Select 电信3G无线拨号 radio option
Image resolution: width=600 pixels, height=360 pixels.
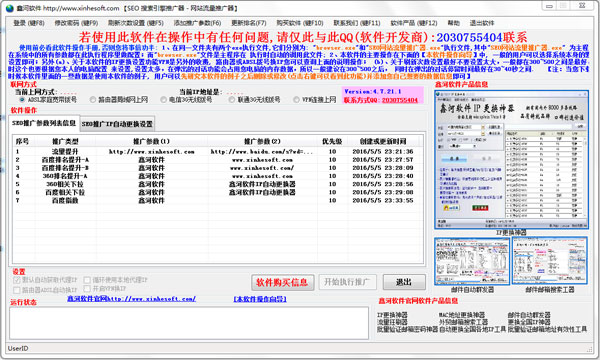186,99
